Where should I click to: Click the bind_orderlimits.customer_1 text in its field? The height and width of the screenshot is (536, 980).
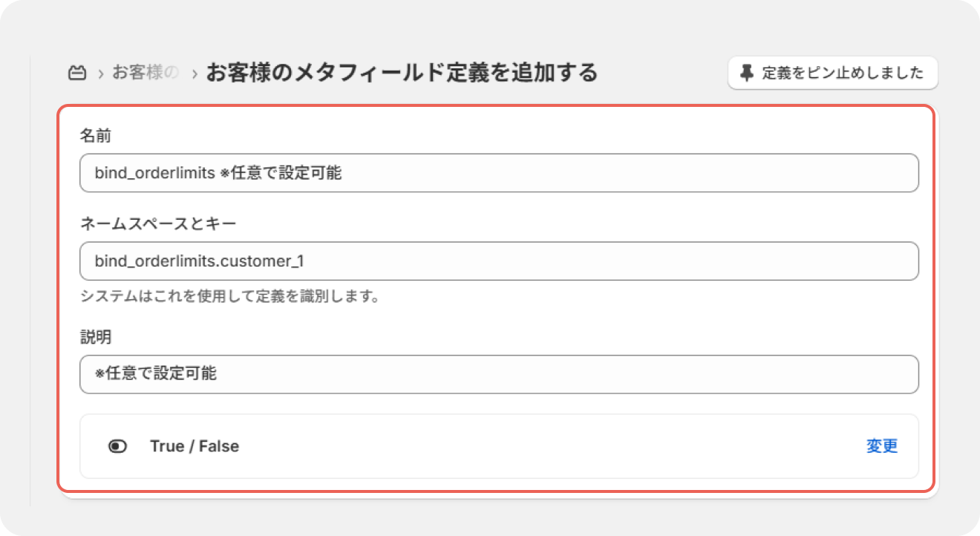tap(200, 261)
